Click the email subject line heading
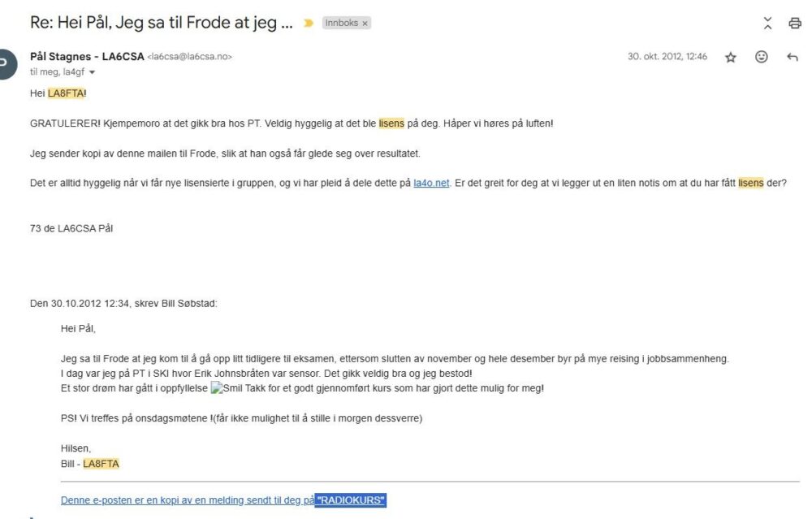This screenshot has width=812, height=519. click(161, 23)
